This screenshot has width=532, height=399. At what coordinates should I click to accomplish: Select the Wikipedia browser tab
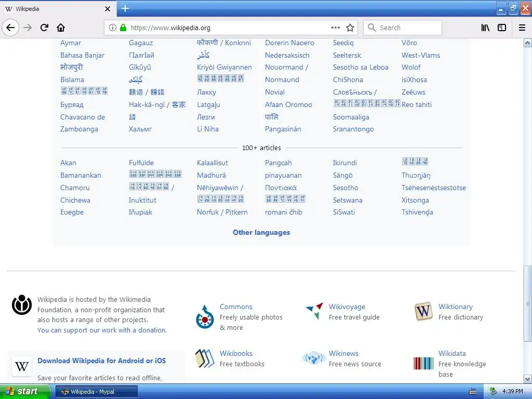(x=58, y=9)
